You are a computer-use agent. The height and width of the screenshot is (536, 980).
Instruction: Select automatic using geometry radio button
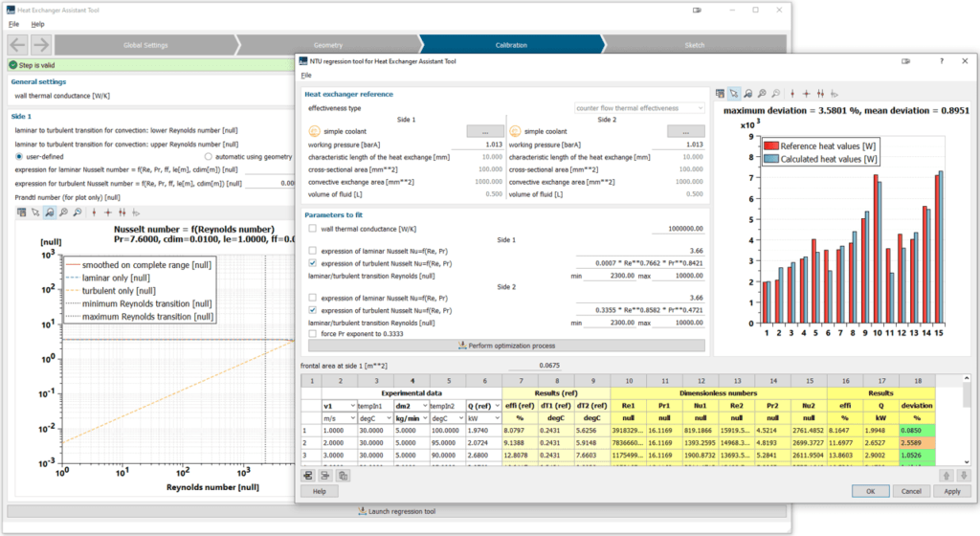(209, 156)
